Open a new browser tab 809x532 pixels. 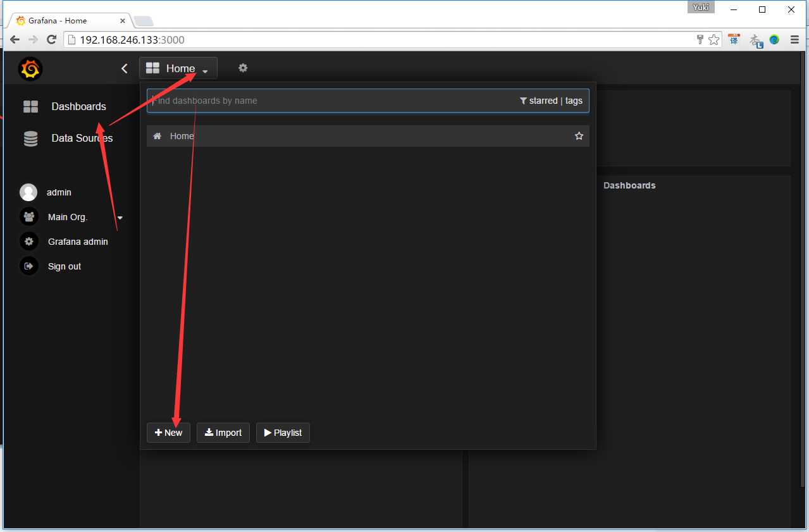[143, 21]
